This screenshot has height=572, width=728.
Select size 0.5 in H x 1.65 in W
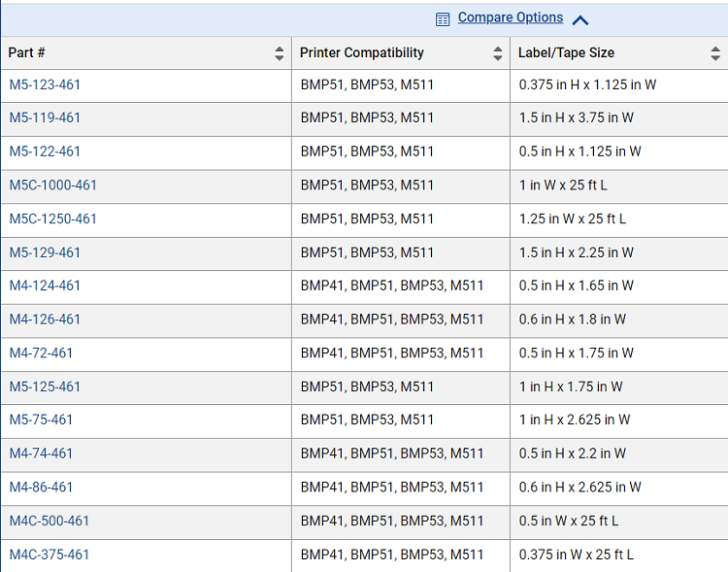coord(577,286)
